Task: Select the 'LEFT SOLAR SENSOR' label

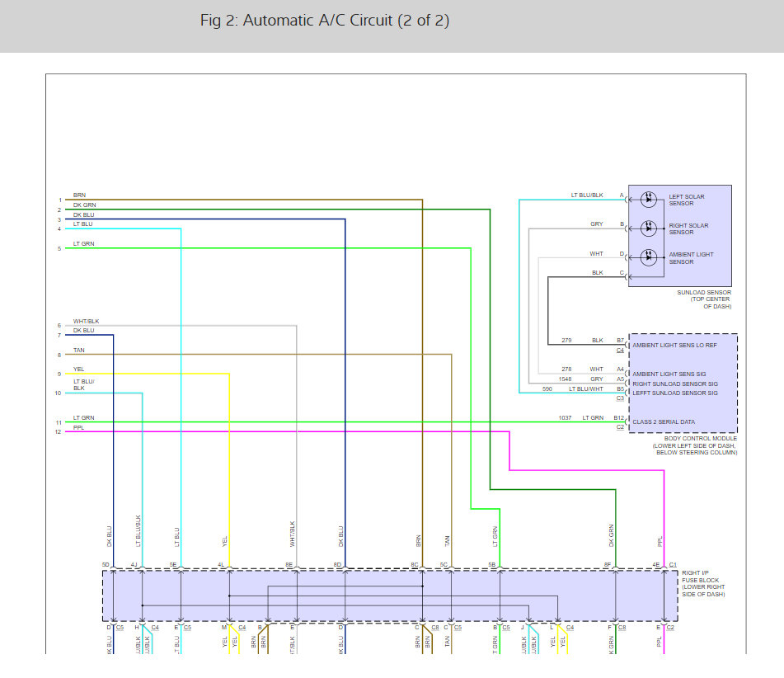Action: tap(687, 200)
